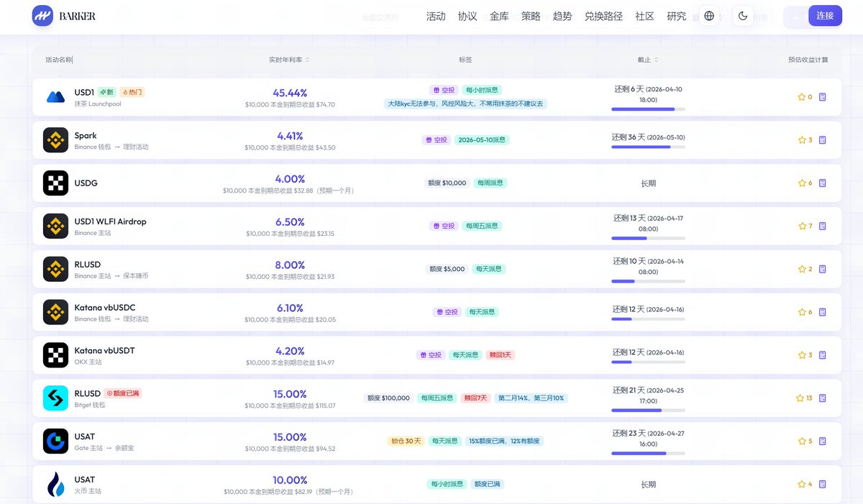863x504 pixels.
Task: Open calculator for Bitget RLUSD row
Action: [823, 398]
